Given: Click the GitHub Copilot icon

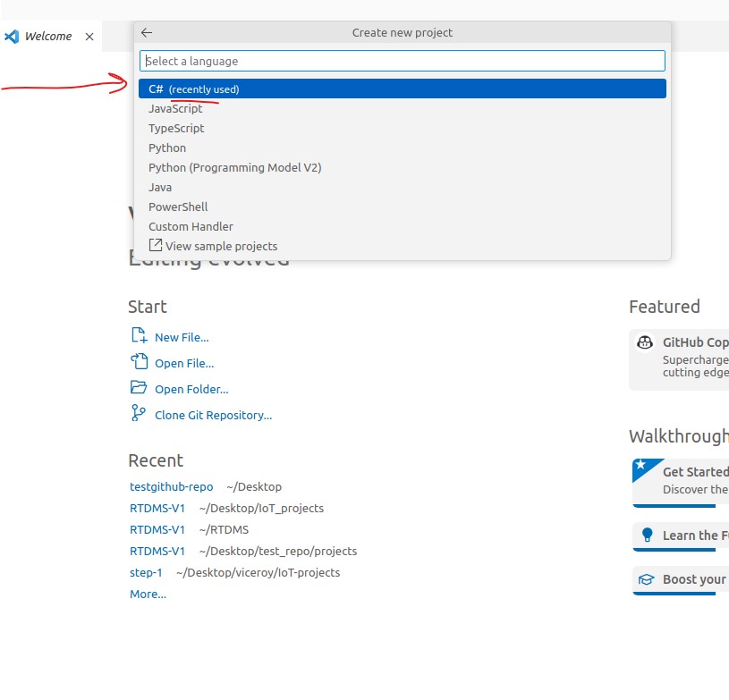Looking at the screenshot, I should pos(645,343).
